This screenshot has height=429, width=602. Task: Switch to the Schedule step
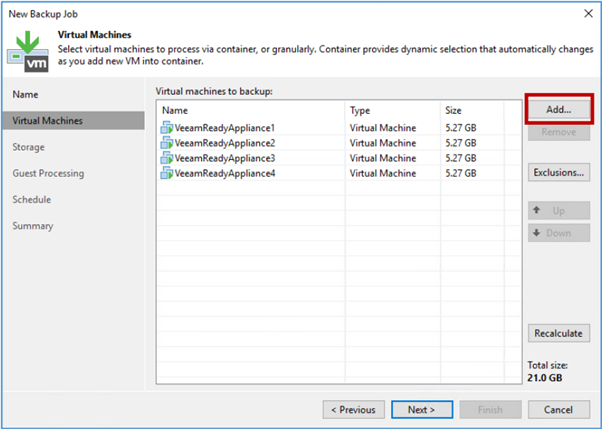click(31, 199)
